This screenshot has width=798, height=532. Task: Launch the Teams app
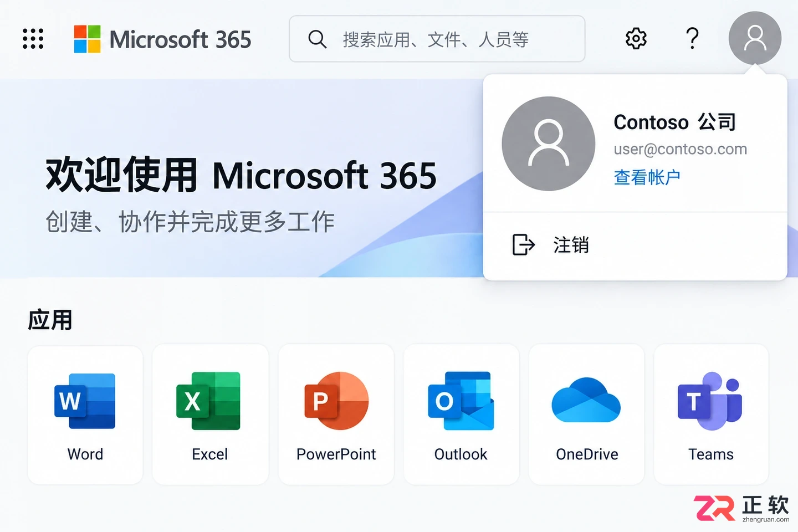(x=712, y=415)
